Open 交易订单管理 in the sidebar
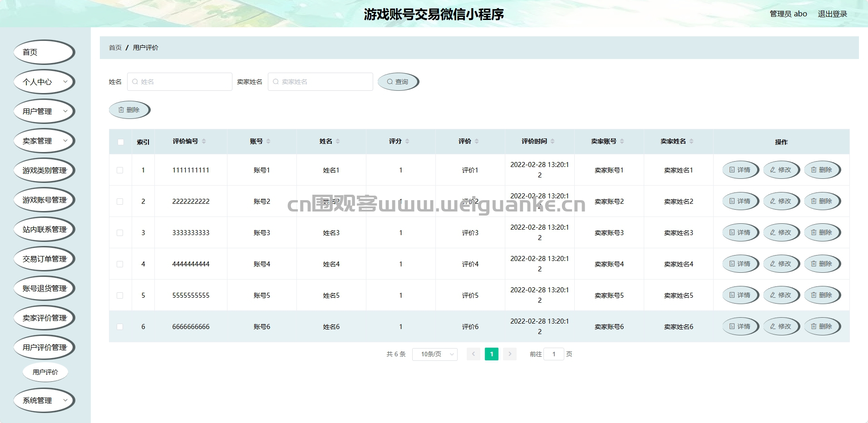 (44, 259)
